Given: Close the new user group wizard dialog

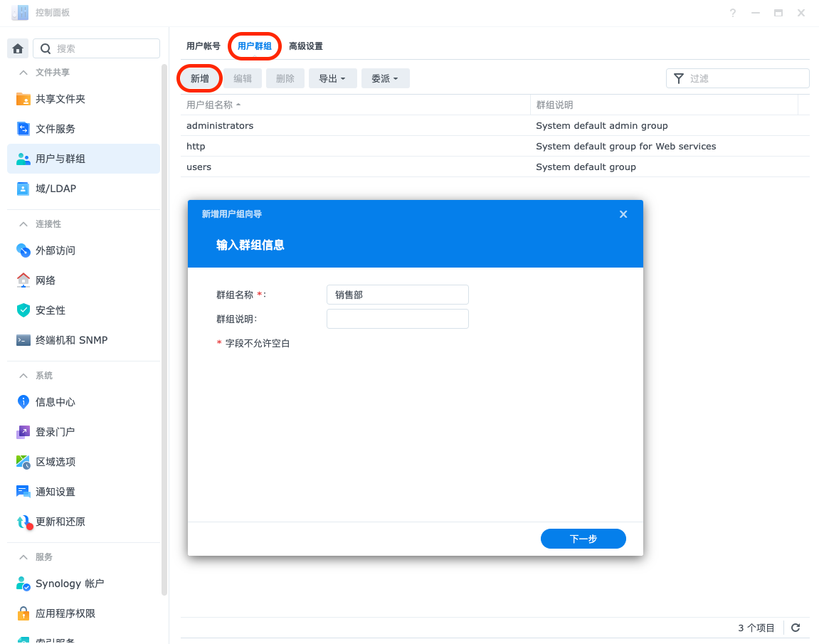Looking at the screenshot, I should click(x=623, y=214).
